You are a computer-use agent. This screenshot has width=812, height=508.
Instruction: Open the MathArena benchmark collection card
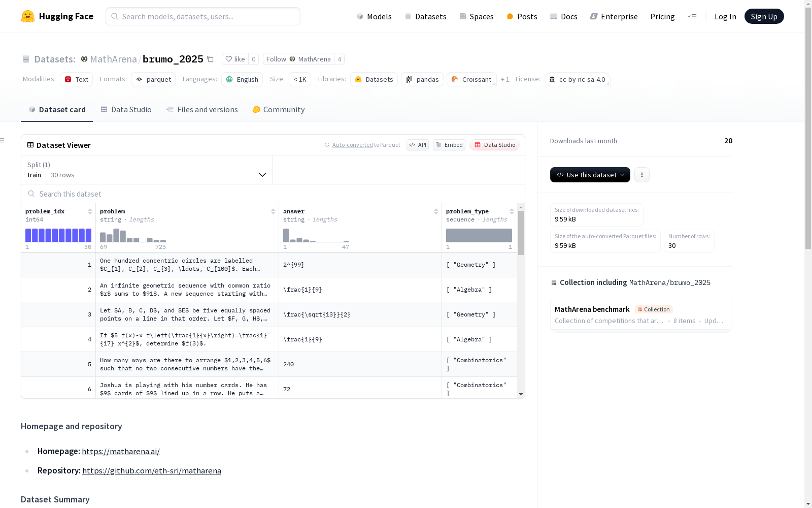[x=641, y=314]
